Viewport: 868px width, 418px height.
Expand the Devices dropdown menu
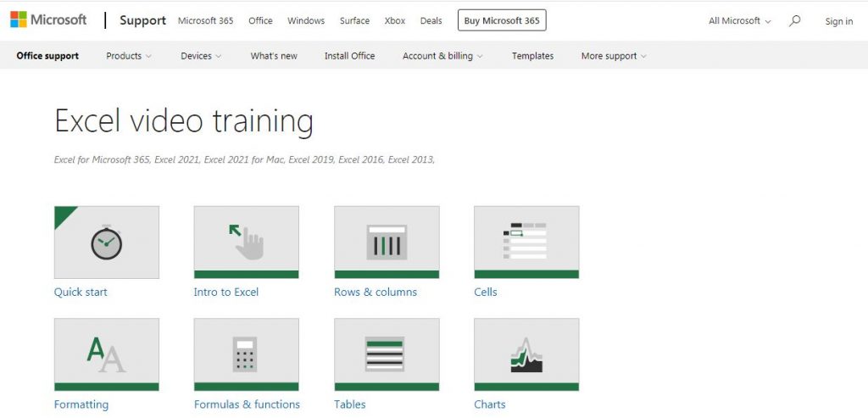[201, 56]
